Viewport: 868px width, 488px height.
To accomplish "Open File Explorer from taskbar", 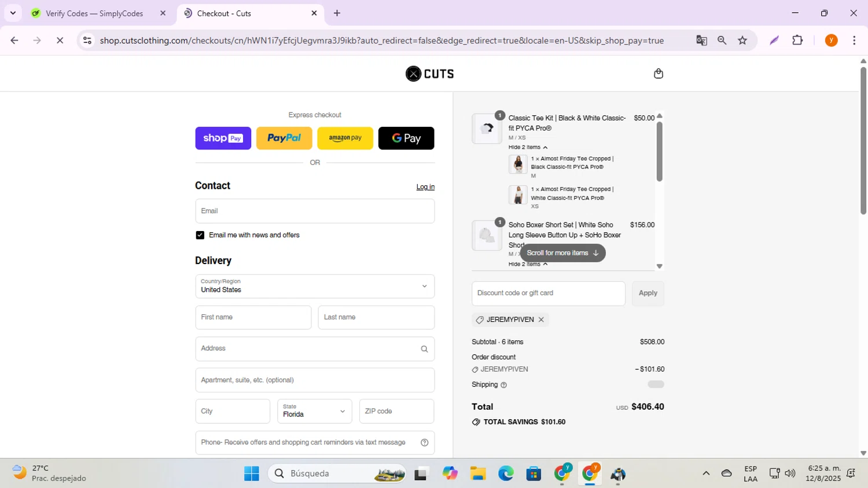I will (x=477, y=474).
